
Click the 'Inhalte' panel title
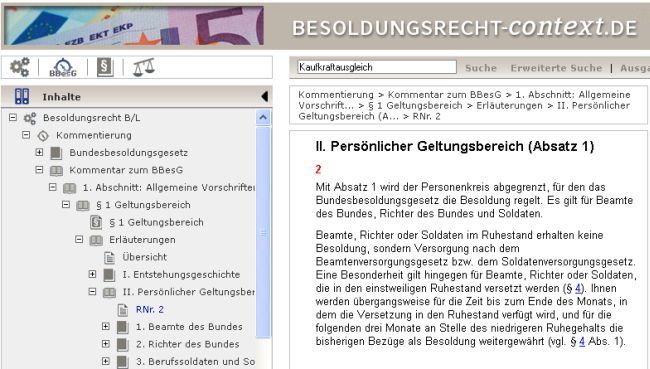[61, 97]
